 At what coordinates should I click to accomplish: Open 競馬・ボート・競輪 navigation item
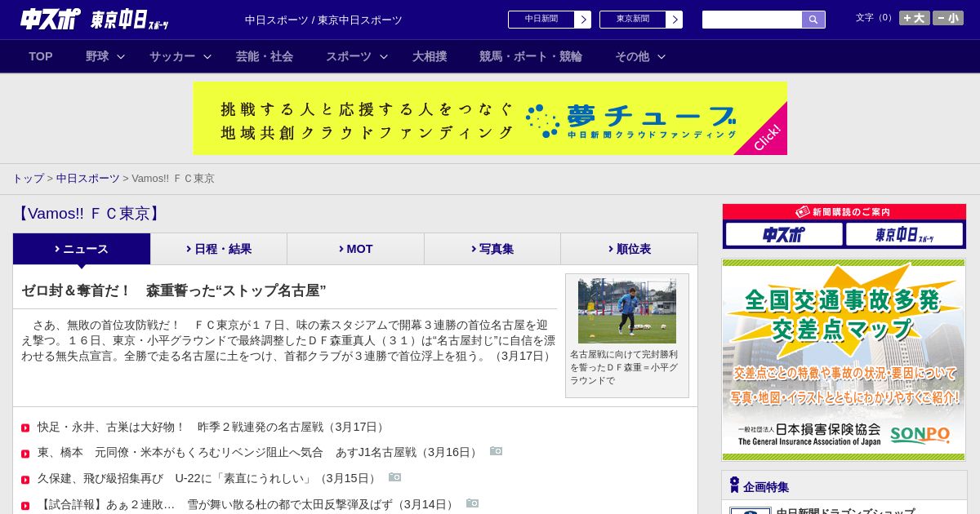point(531,56)
